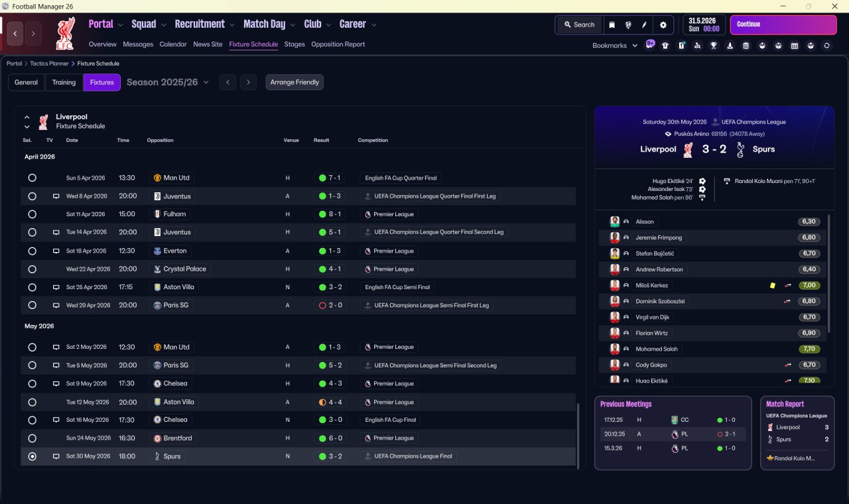Screen dimensions: 849x504
Task: Open the globe world icon in toolbar
Action: (x=627, y=25)
